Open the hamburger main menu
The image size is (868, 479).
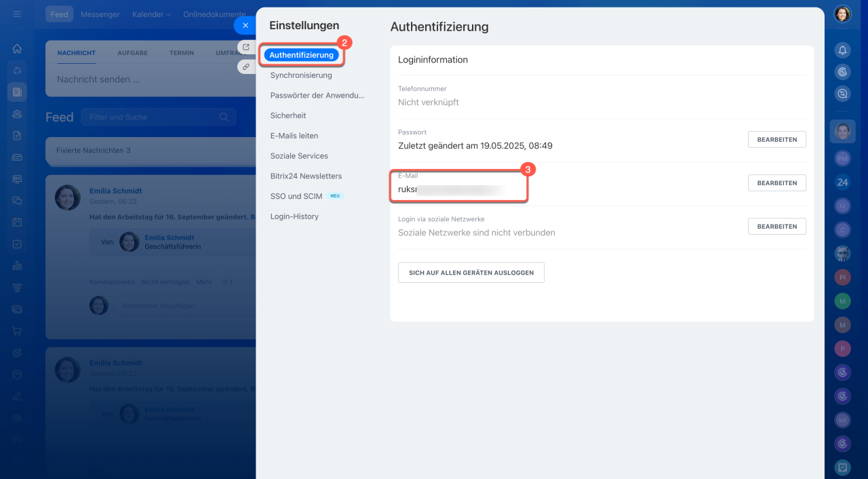17,14
